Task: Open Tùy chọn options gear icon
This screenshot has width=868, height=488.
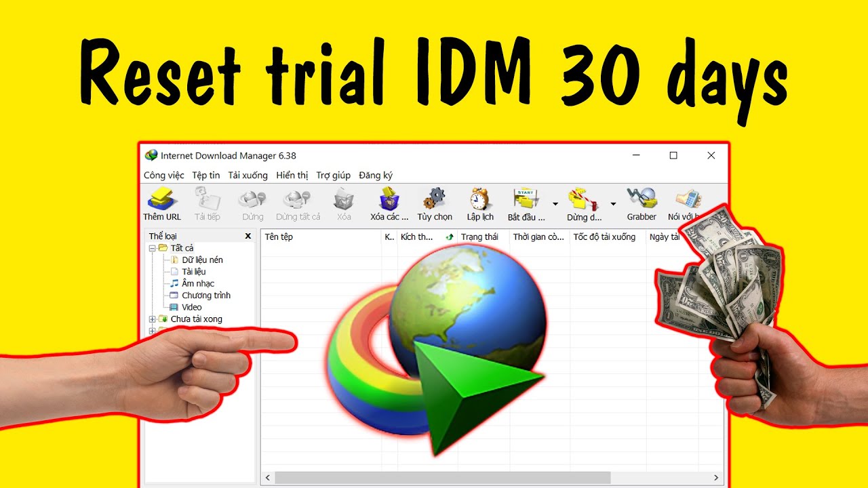Action: tap(435, 200)
